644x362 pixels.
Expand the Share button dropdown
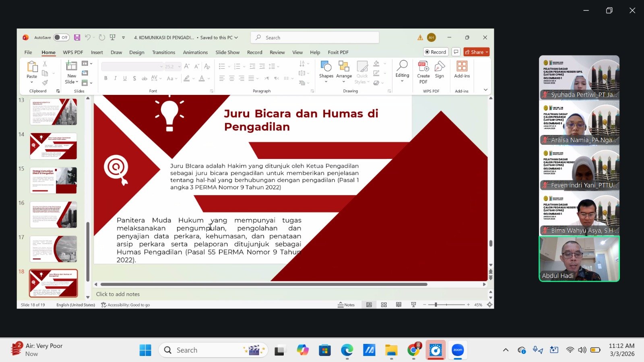(486, 52)
